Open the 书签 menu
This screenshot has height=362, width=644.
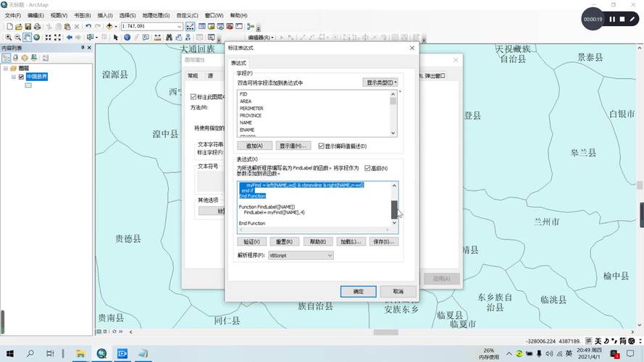82,15
